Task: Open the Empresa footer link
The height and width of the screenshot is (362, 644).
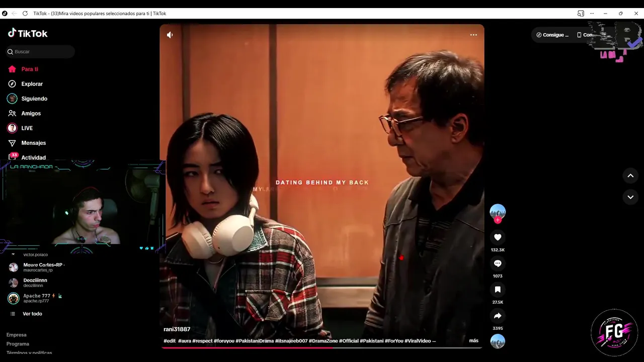Action: coord(17,335)
